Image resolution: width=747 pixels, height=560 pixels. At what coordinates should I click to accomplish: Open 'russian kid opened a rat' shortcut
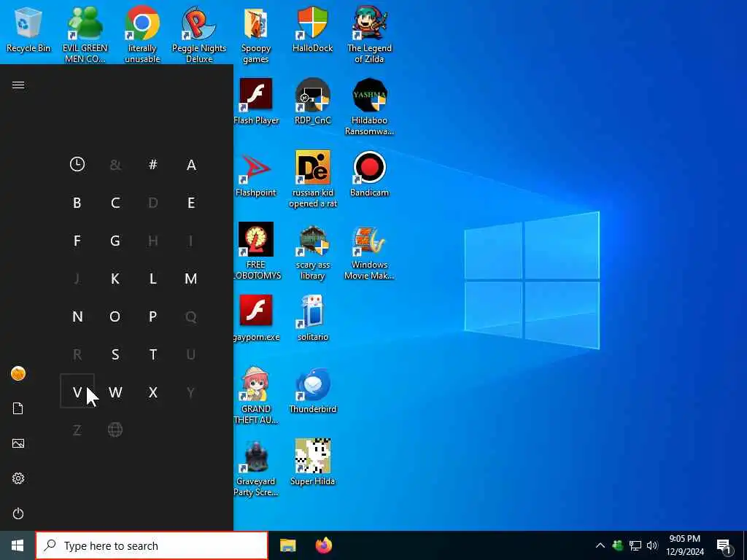[312, 179]
